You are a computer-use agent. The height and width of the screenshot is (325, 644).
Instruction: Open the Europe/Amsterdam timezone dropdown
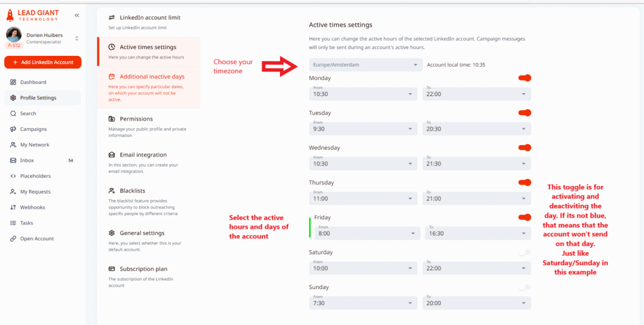pyautogui.click(x=365, y=64)
